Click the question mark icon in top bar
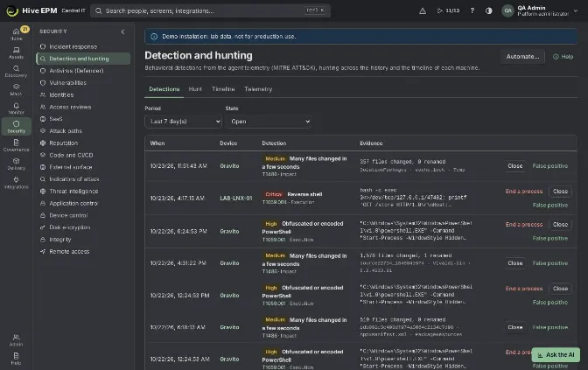 click(x=472, y=10)
